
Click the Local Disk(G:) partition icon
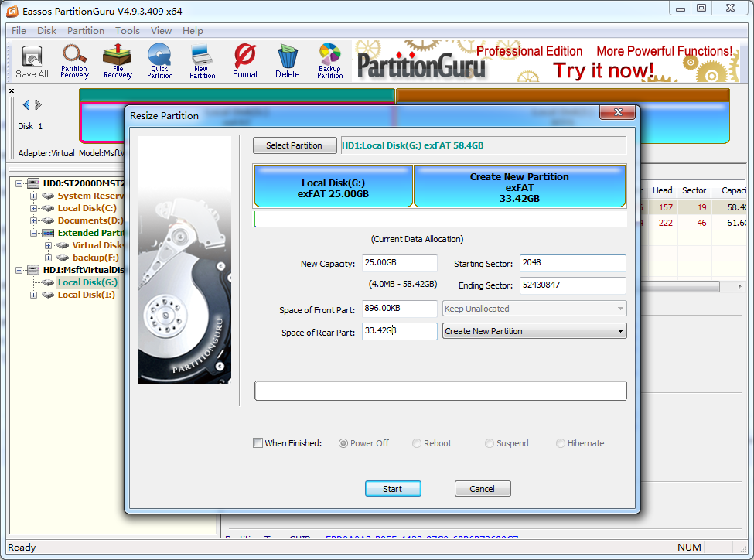(47, 282)
